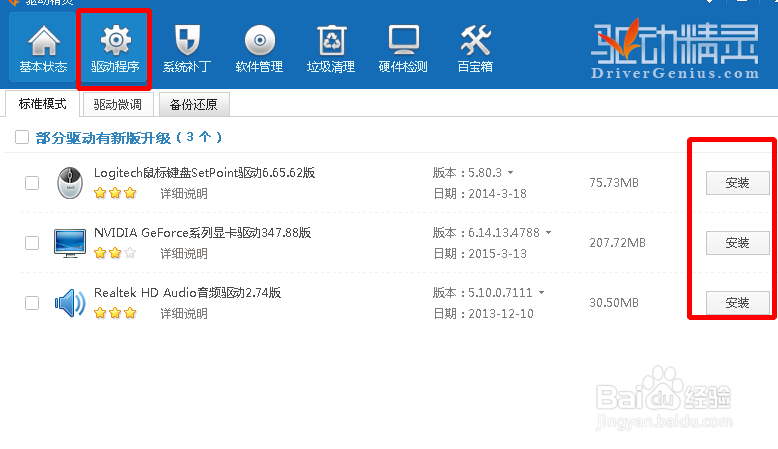Screen dimensions: 778x449
Task: Click NVIDIA GeForce系列显卡驱动347.88版 title
Action: [x=202, y=233]
